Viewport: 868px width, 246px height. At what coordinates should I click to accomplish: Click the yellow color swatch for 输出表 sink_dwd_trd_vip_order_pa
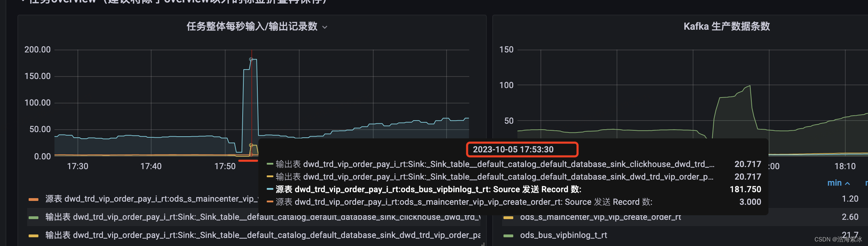(34, 236)
